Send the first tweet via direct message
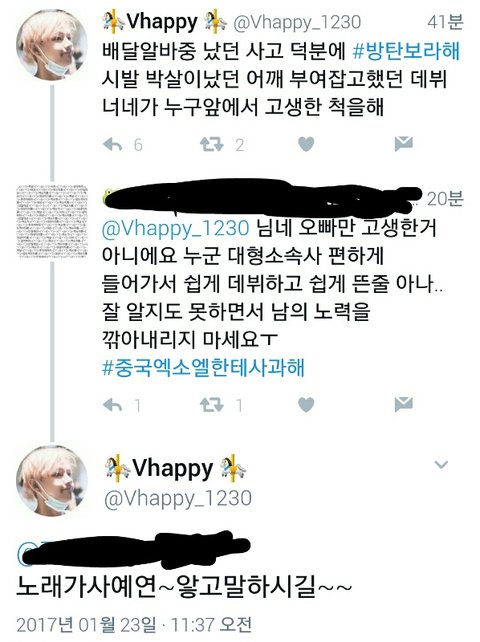The height and width of the screenshot is (642, 480). (x=403, y=144)
